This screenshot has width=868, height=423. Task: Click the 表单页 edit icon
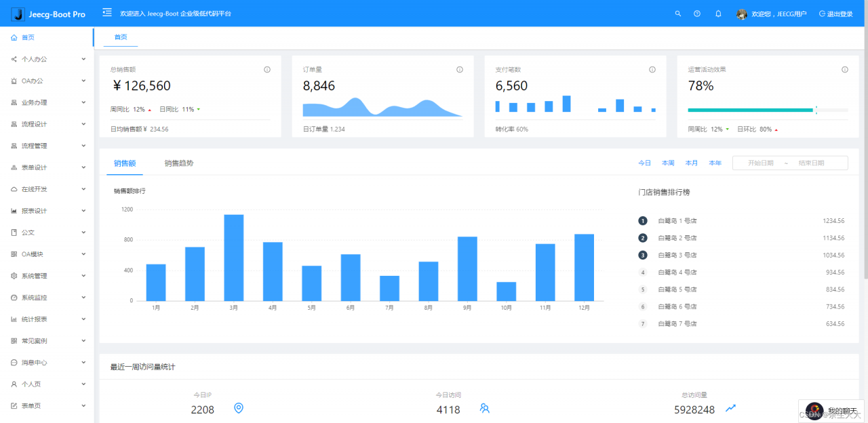click(x=14, y=406)
